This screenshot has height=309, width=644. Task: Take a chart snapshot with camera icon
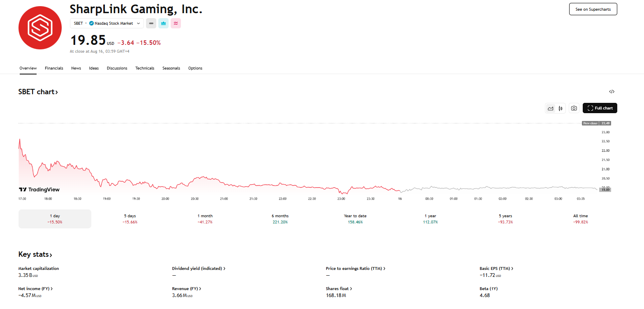click(x=574, y=108)
